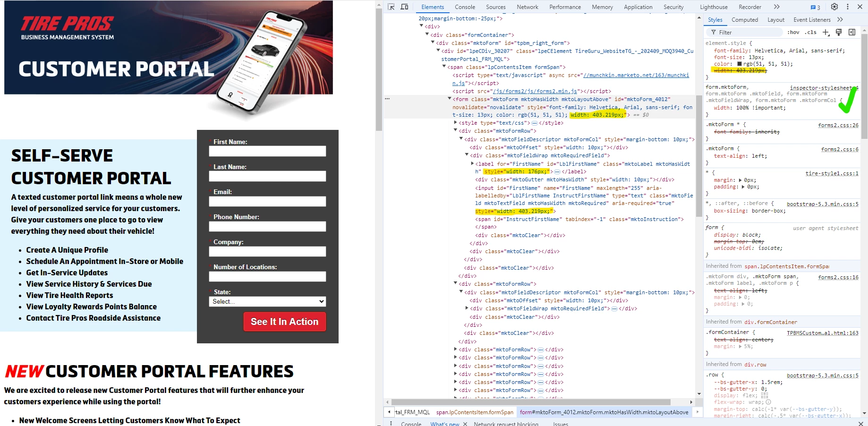Open the tire-style1.css:1 source link
868x426 pixels.
832,173
